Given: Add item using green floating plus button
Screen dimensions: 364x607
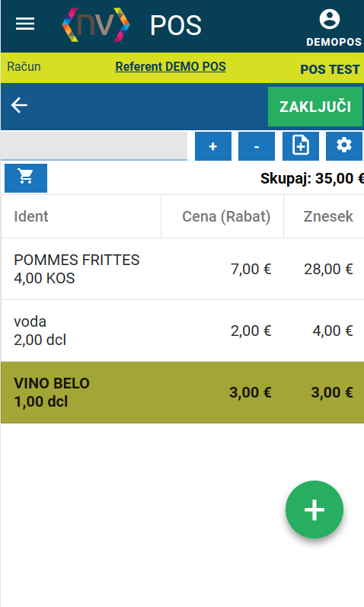Looking at the screenshot, I should point(315,510).
